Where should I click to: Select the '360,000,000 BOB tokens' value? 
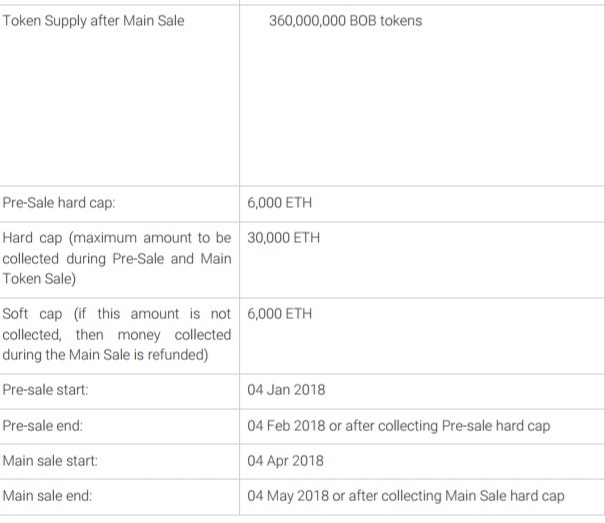345,20
